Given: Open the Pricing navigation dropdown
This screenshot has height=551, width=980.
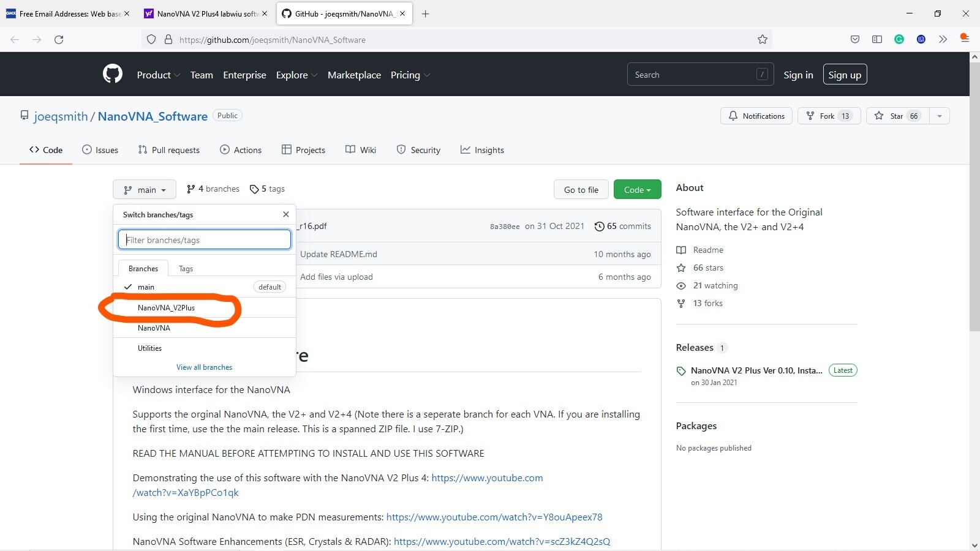Looking at the screenshot, I should click(410, 75).
